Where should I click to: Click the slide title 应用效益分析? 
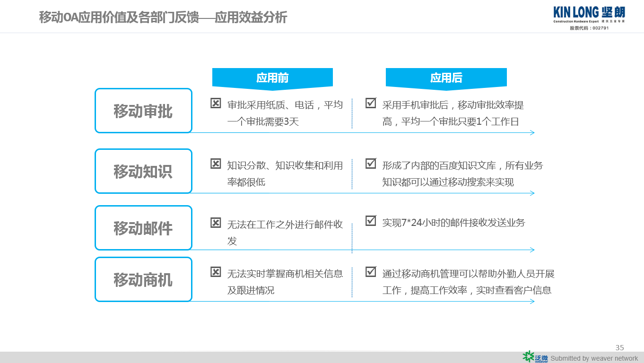251,17
